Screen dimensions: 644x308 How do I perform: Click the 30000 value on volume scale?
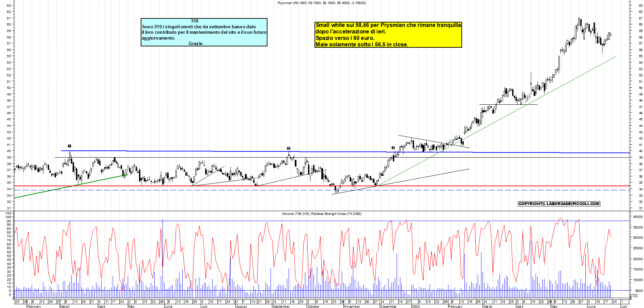[638, 238]
